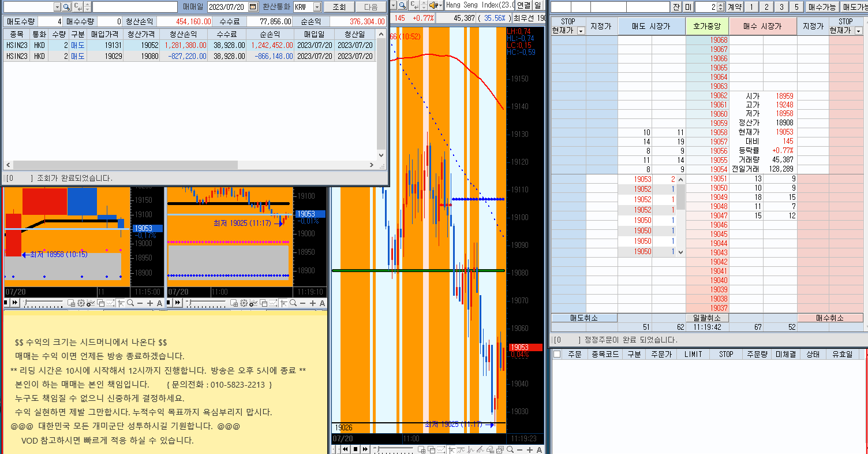
Task: Select the trade row with 매입가격 19029
Action: [189, 56]
